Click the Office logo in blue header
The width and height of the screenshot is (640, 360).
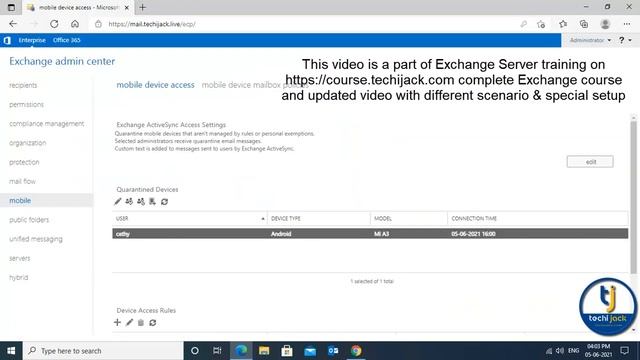pos(7,40)
